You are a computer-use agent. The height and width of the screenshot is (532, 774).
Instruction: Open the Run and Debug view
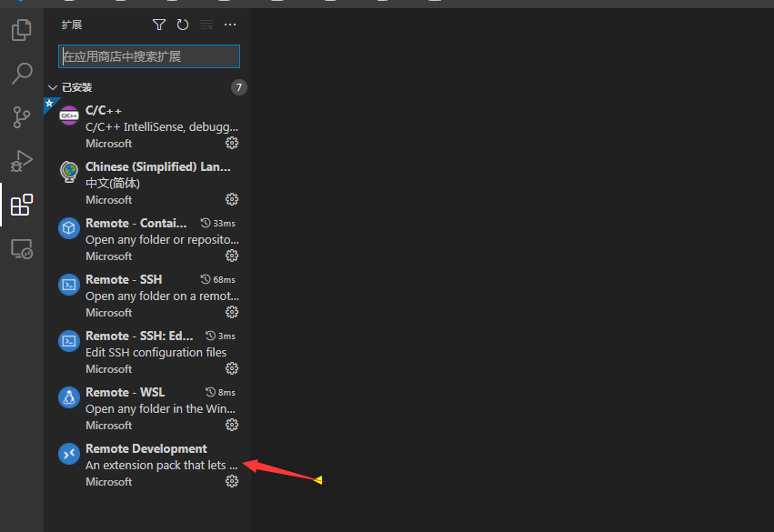point(20,161)
